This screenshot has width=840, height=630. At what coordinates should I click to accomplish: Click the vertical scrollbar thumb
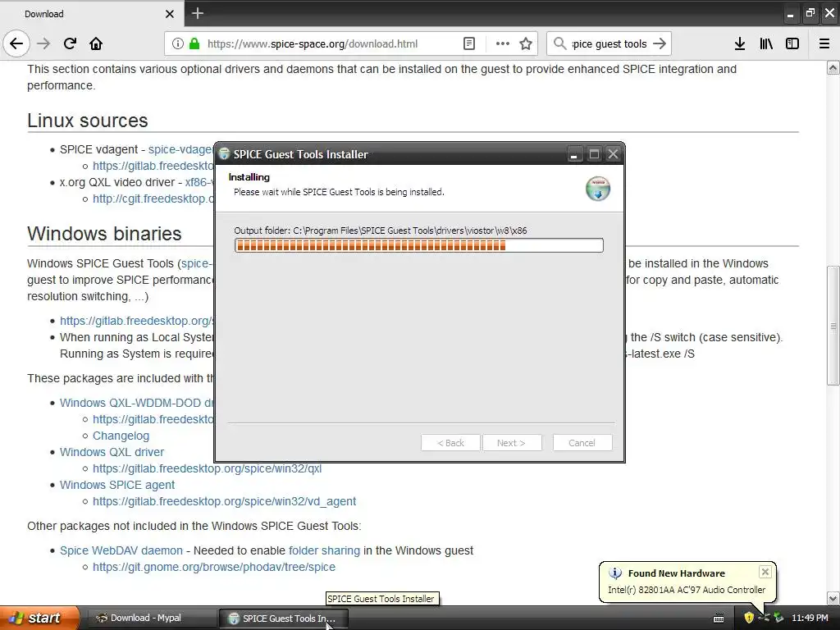[833, 326]
